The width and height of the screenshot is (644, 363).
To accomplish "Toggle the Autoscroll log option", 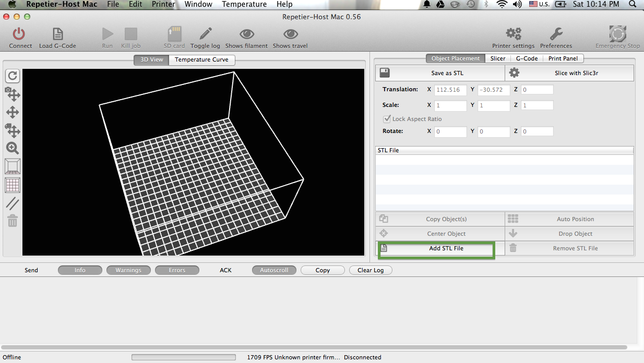I will (274, 270).
